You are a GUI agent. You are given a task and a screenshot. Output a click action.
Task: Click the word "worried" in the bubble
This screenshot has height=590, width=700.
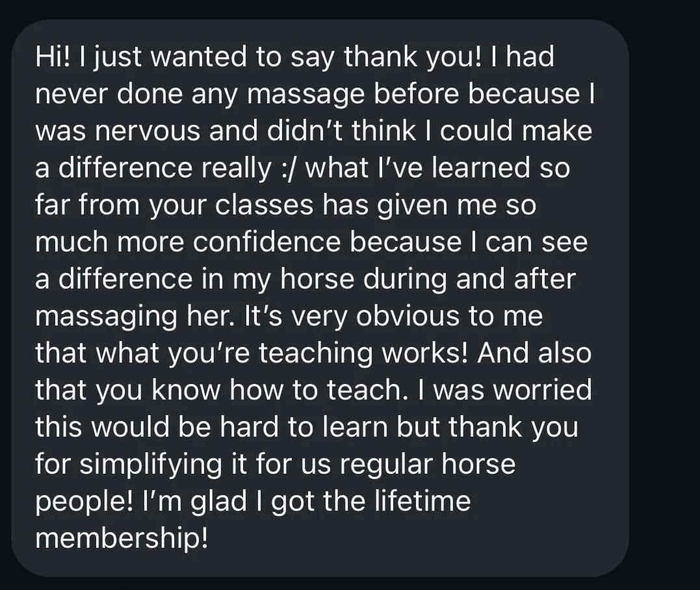(x=543, y=390)
